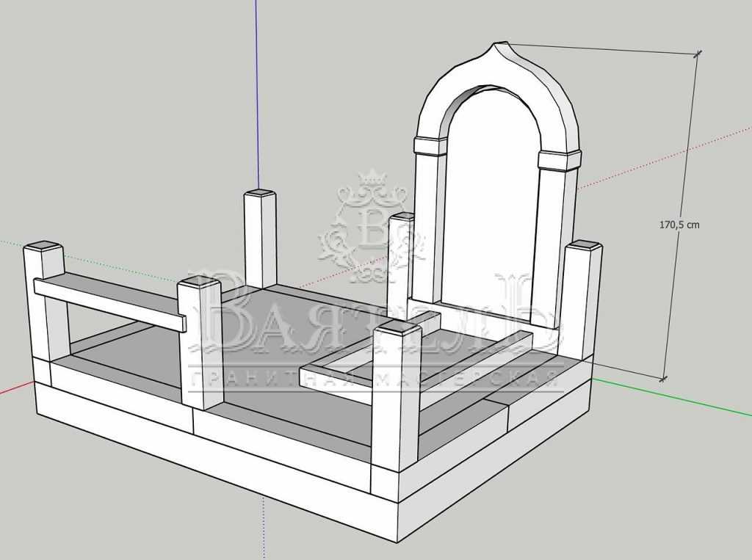Click the bottom endpoint of dimension line
752x560 pixels.
664,379
